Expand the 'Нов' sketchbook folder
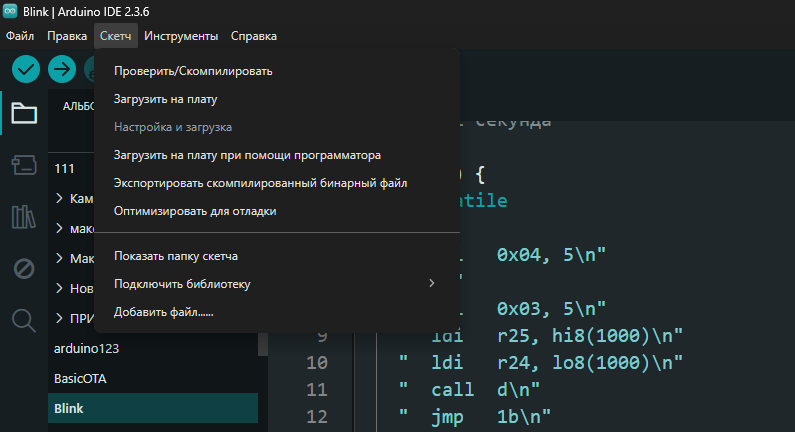Viewport: 795px width, 432px height. point(60,289)
